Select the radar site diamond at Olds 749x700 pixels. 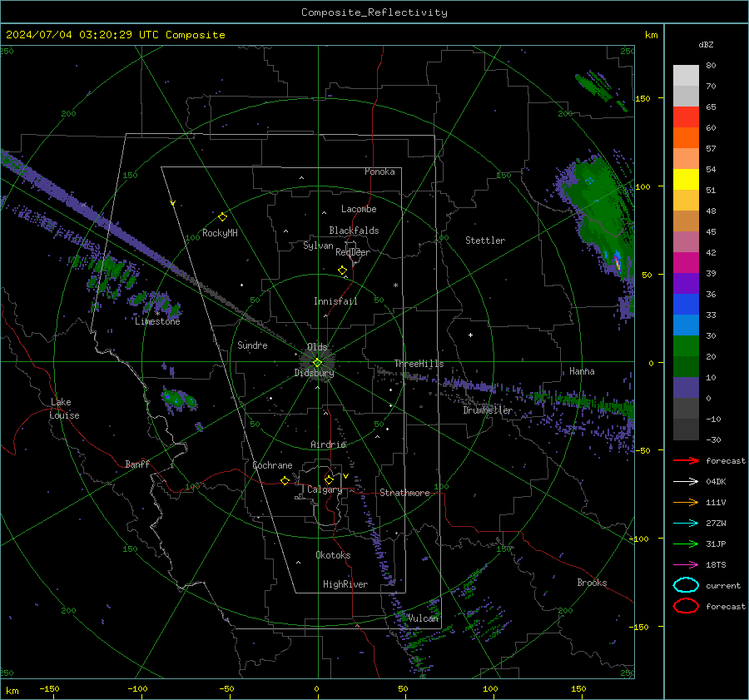317,363
